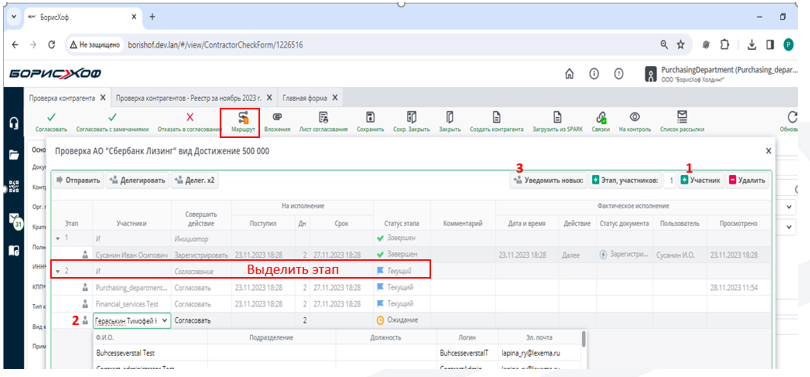Image resolution: width=810 pixels, height=377 pixels.
Task: Click the refresh icon at toolbar right
Action: pos(793,117)
